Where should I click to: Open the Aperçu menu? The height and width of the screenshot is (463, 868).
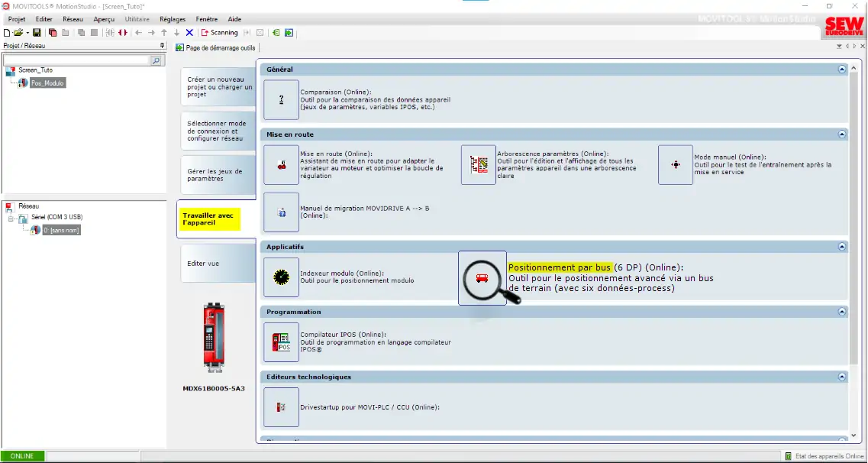click(104, 19)
